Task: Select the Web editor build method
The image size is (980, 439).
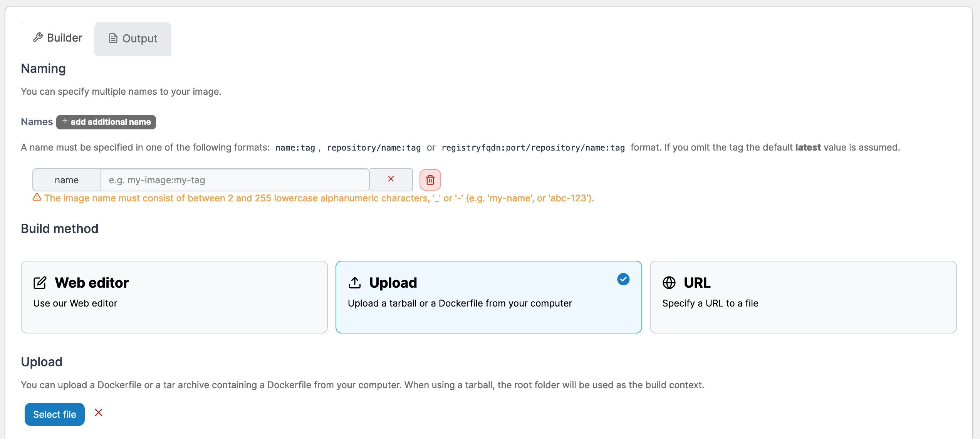Action: click(x=174, y=297)
